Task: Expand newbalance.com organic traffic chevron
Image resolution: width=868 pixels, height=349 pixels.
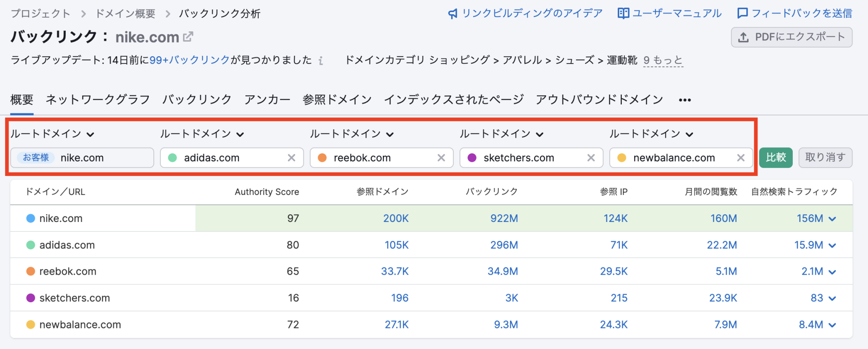Action: (832, 325)
